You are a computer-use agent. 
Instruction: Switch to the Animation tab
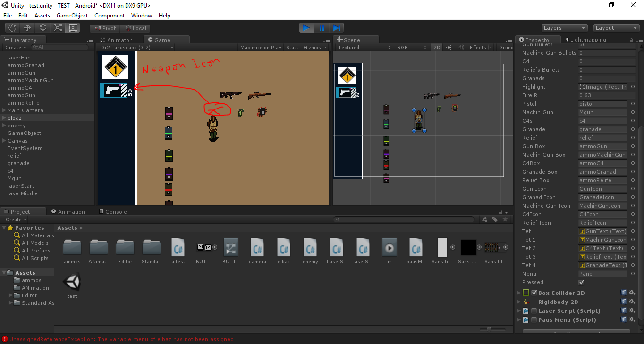[68, 212]
